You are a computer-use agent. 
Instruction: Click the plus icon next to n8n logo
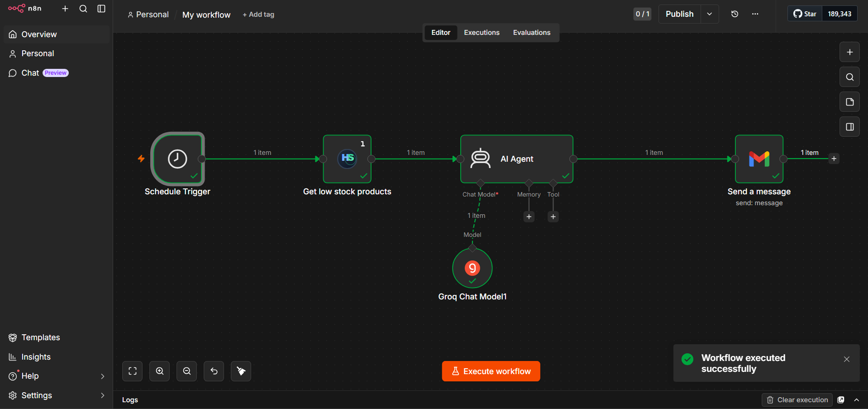tap(65, 9)
